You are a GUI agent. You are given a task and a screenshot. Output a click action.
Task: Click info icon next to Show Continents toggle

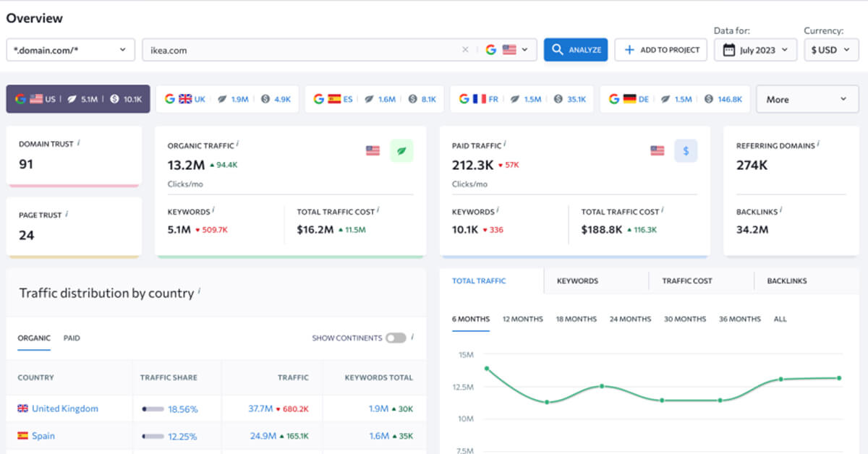click(412, 337)
